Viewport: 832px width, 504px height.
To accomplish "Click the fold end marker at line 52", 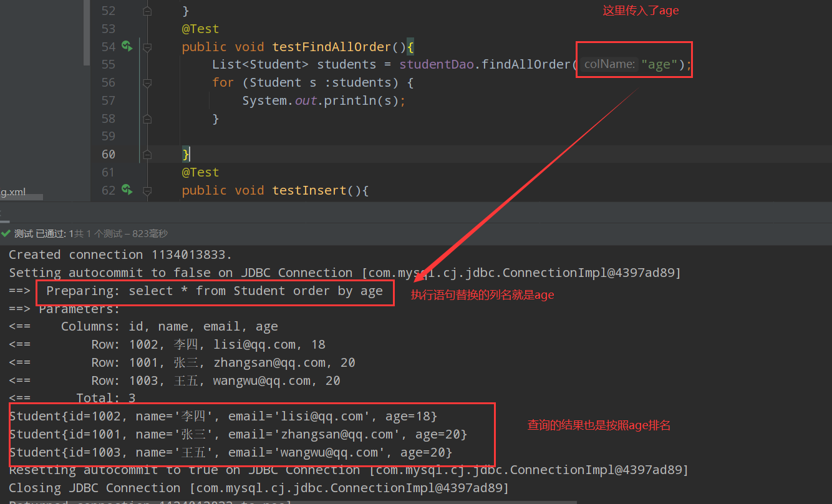I will [x=147, y=11].
